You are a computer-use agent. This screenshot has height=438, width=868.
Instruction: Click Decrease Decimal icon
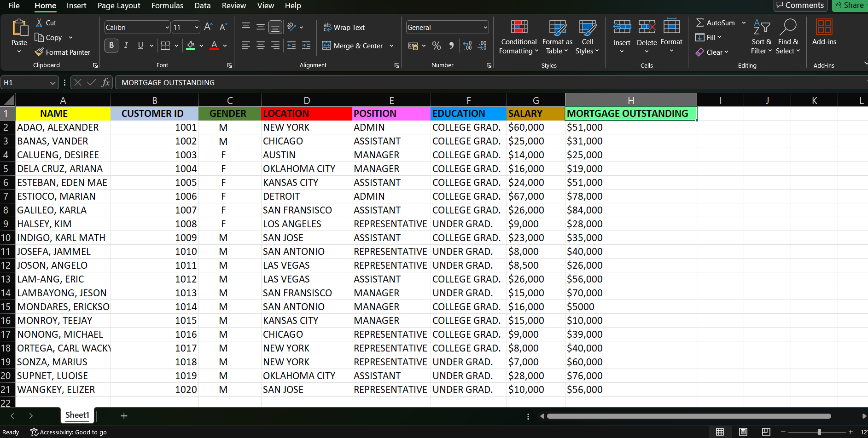[482, 46]
